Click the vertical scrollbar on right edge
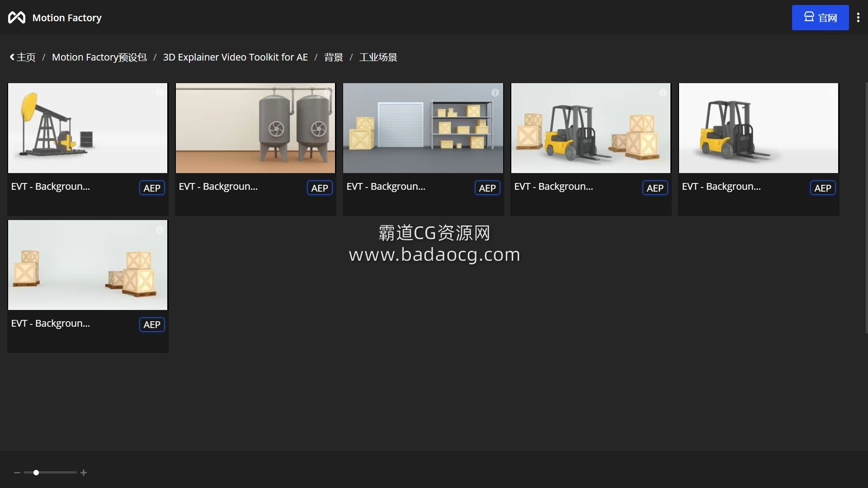Screen dimensions: 868x488 click(866, 208)
